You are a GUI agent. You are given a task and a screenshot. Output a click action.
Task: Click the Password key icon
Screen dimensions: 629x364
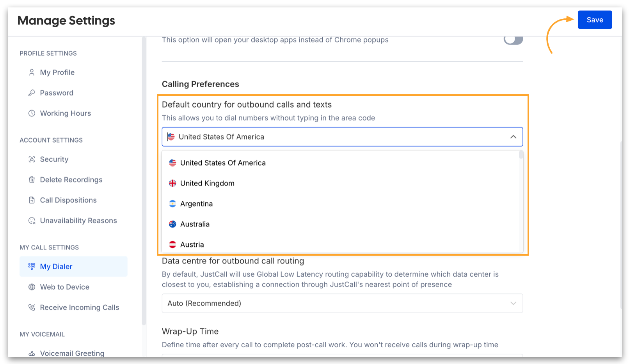point(32,93)
